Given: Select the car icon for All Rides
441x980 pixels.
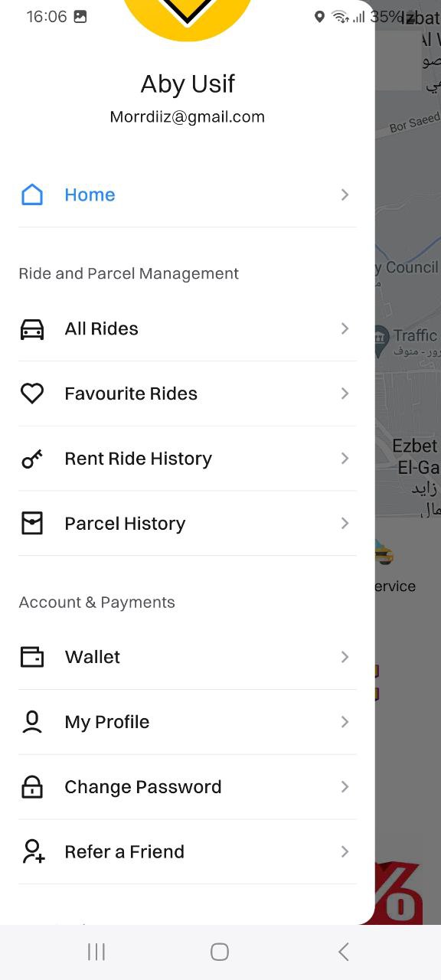Looking at the screenshot, I should click(x=32, y=328).
